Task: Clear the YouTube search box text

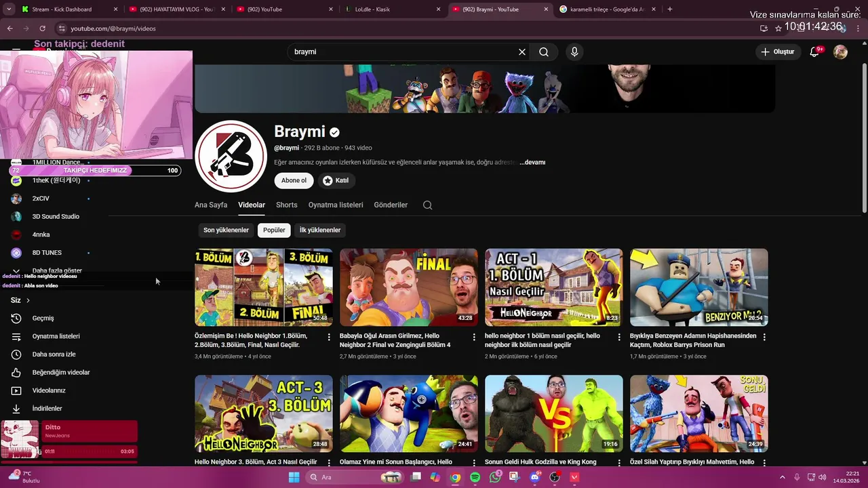Action: pyautogui.click(x=522, y=52)
